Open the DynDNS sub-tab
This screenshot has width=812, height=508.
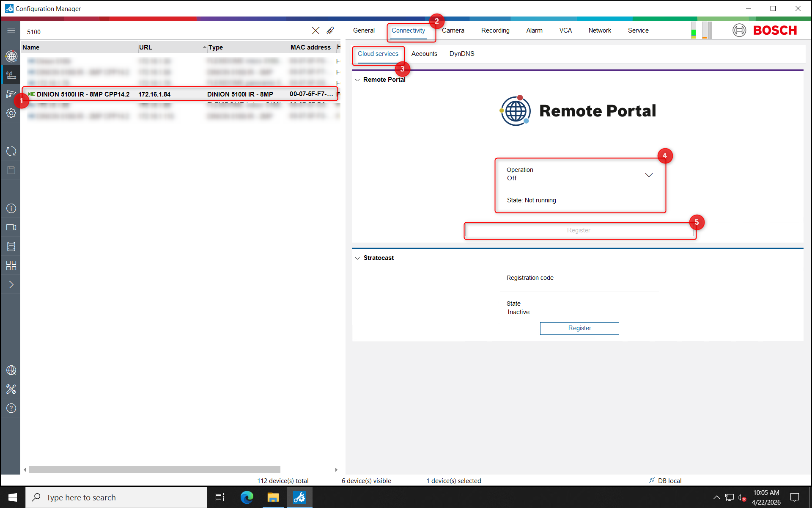click(x=461, y=54)
